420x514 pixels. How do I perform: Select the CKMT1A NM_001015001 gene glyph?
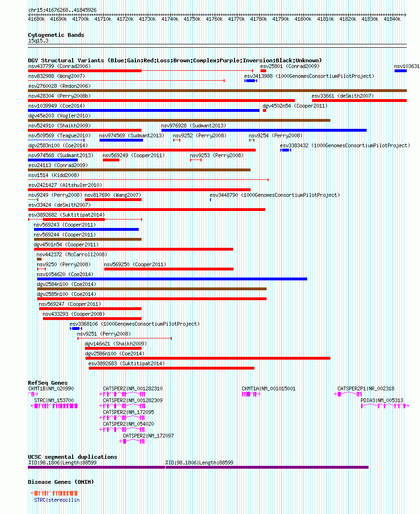tap(251, 394)
